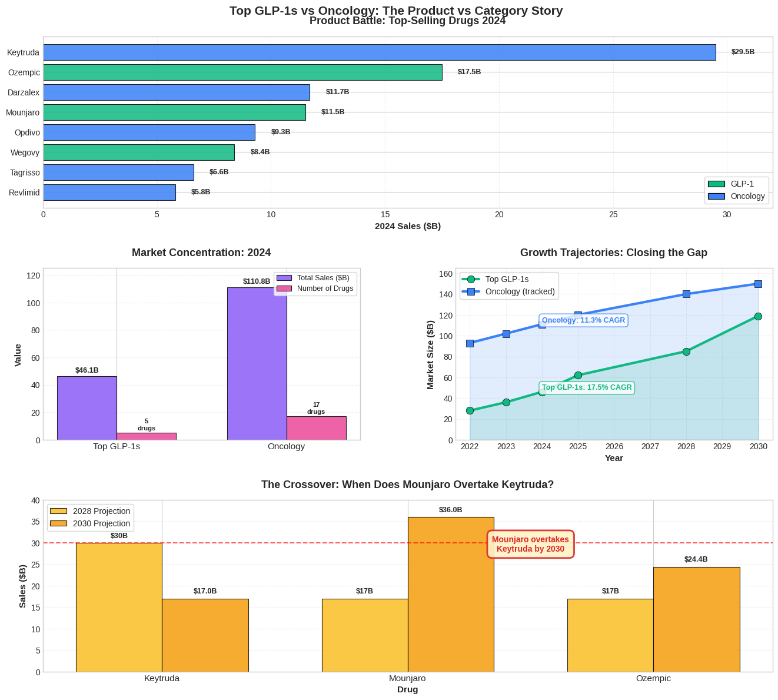Click the GLP-1 green legend swatch
The height and width of the screenshot is (700, 778).
[x=716, y=184]
